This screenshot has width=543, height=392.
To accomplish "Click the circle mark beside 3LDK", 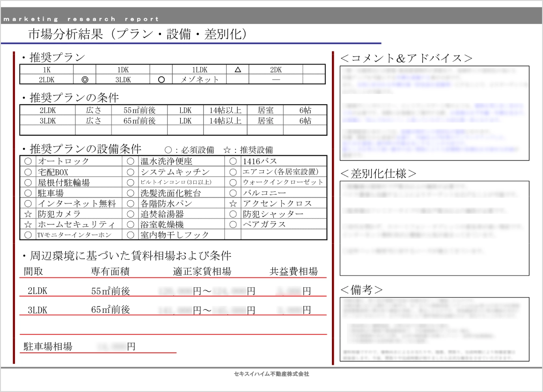I will click(x=161, y=80).
